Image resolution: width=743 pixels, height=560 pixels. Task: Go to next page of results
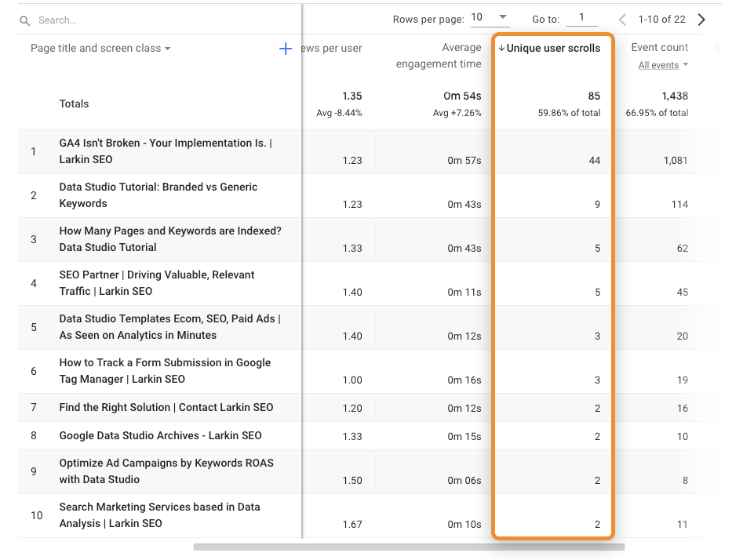(701, 20)
